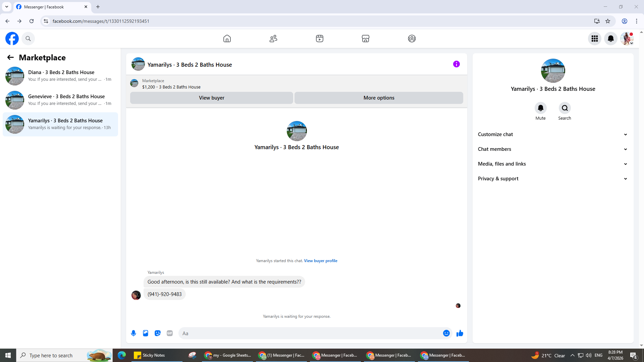Open the sticker picker icon
The image size is (644, 362).
tap(158, 333)
